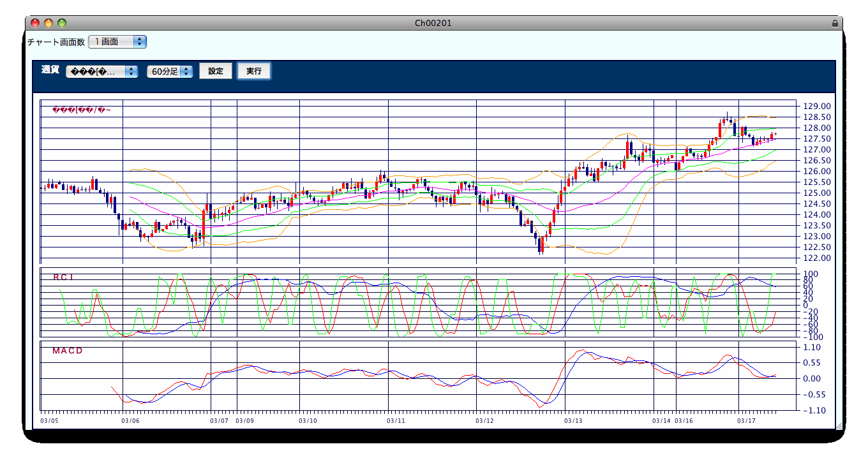Click the 126.00 price axis label
This screenshot has height=465, width=868.
[x=817, y=172]
